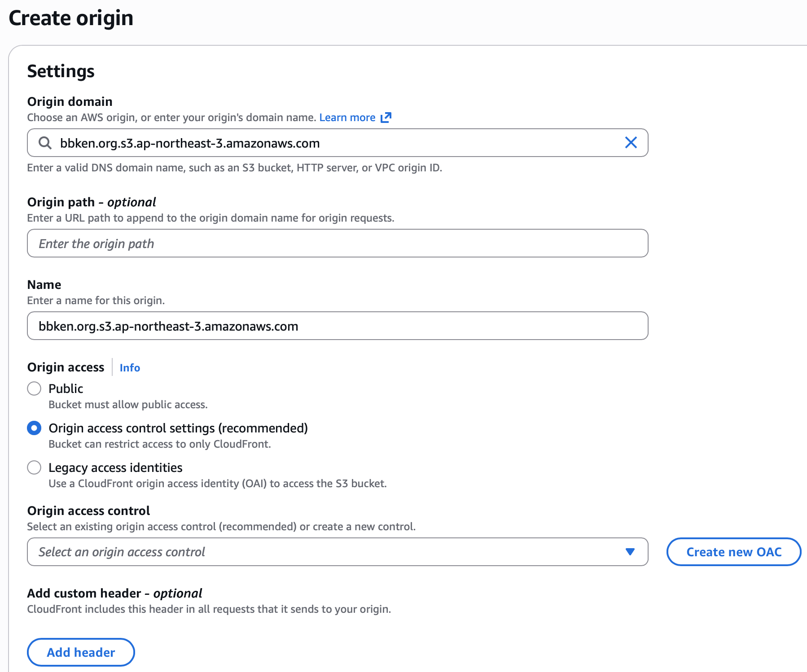The width and height of the screenshot is (807, 672).
Task: Click the Origin path - optional field label
Action: (92, 202)
